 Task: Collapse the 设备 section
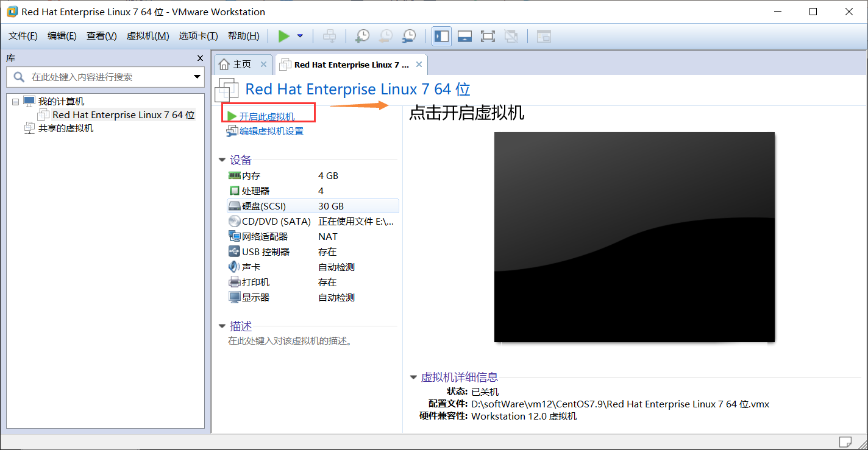pos(222,161)
